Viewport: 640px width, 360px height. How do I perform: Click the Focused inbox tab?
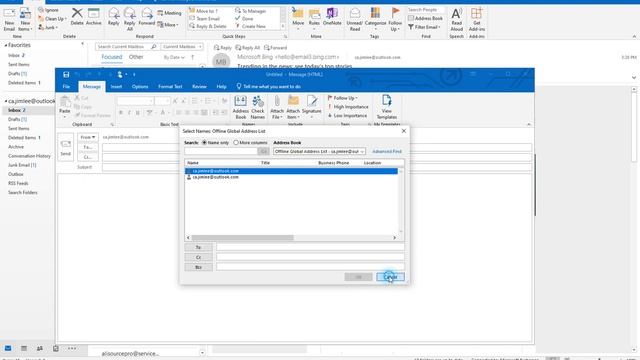[112, 57]
